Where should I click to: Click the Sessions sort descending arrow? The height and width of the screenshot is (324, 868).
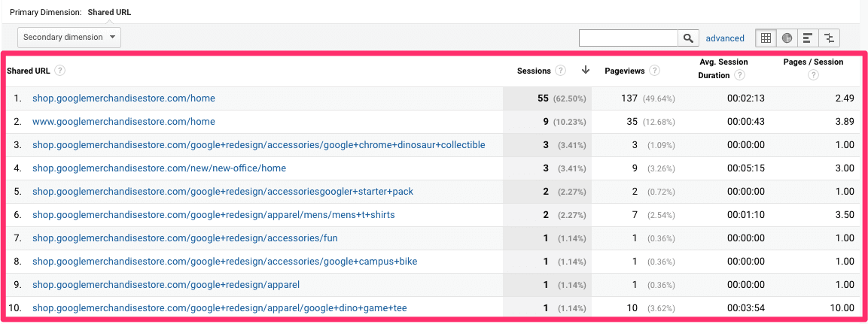click(x=586, y=70)
